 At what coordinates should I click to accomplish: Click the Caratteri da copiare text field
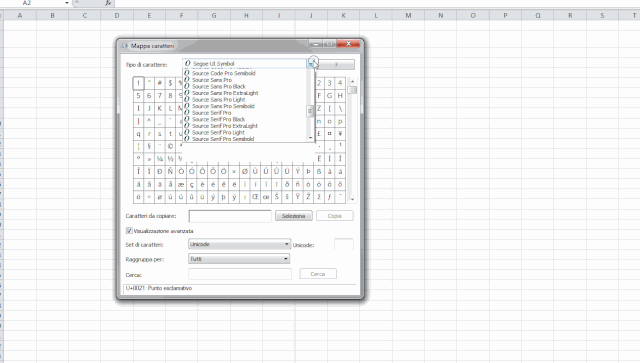pyautogui.click(x=230, y=216)
